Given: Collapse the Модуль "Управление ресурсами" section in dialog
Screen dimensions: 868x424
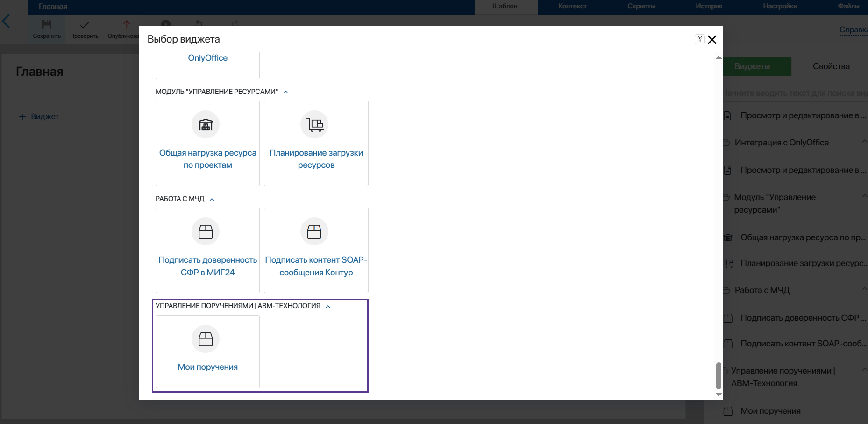Looking at the screenshot, I should coord(286,92).
